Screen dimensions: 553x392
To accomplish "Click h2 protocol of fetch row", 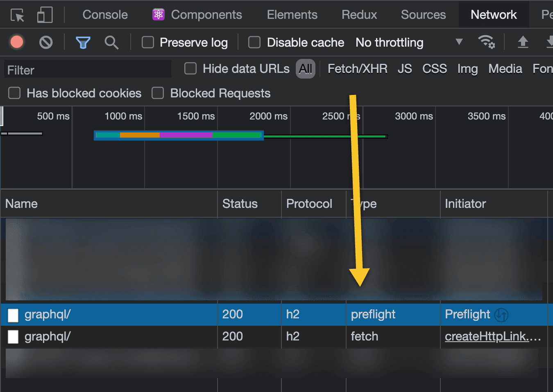I will point(293,336).
